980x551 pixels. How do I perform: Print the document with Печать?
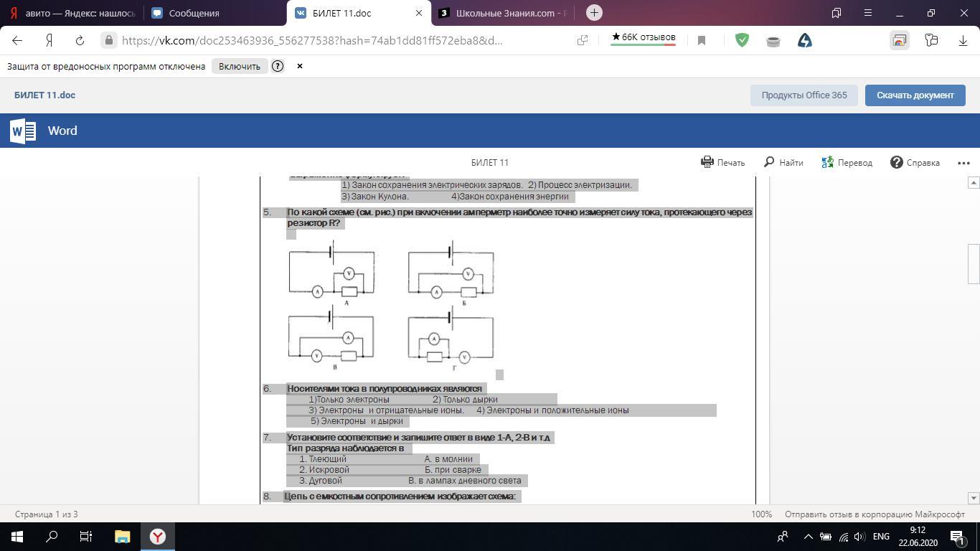click(723, 162)
